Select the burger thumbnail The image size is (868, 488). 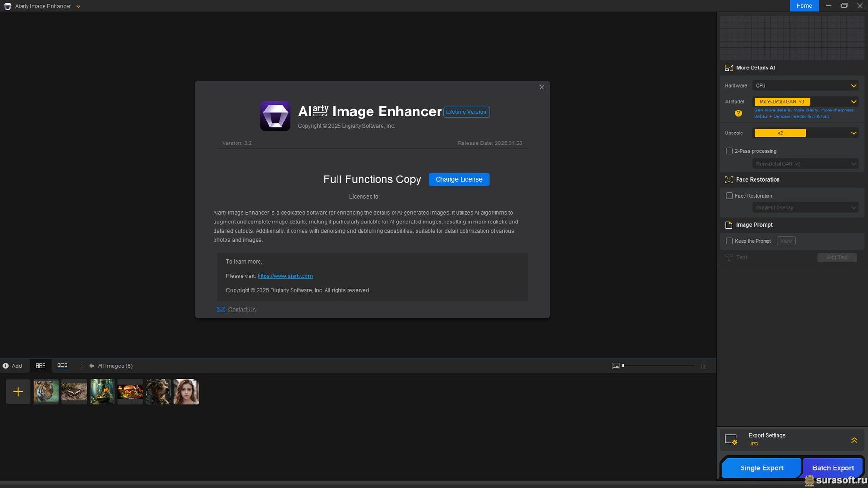(x=130, y=392)
